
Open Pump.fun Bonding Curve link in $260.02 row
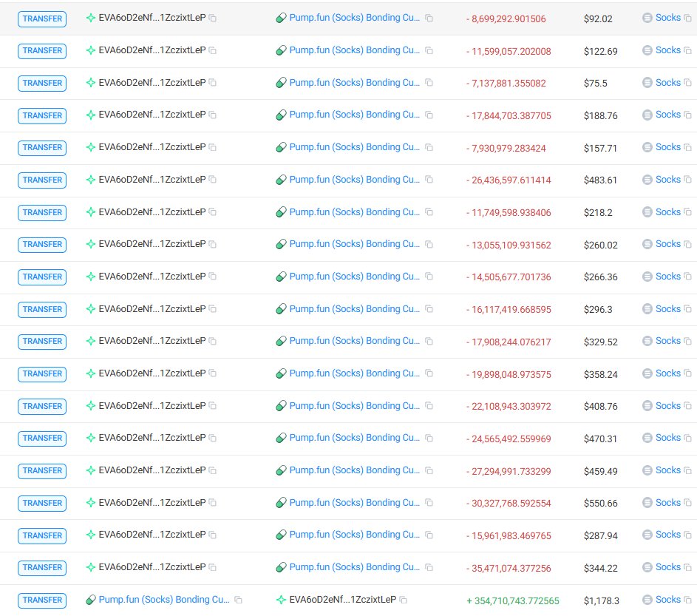pos(354,244)
